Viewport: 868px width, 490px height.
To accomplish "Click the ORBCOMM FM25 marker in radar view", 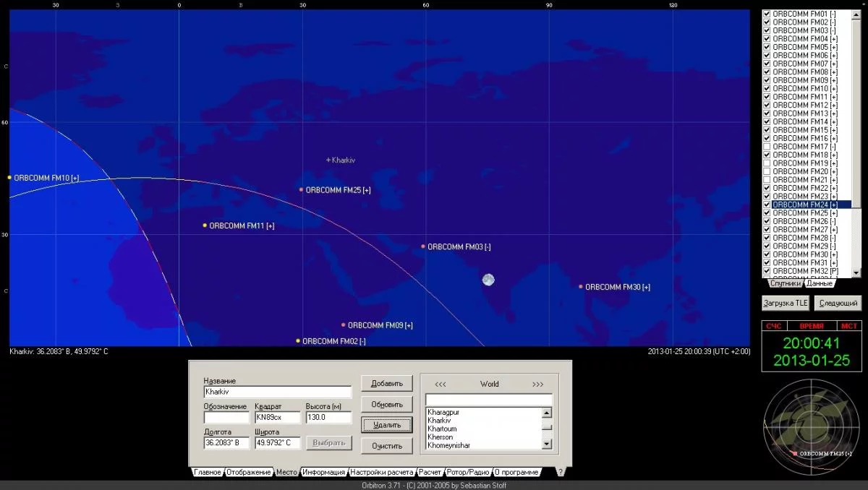I will [796, 453].
